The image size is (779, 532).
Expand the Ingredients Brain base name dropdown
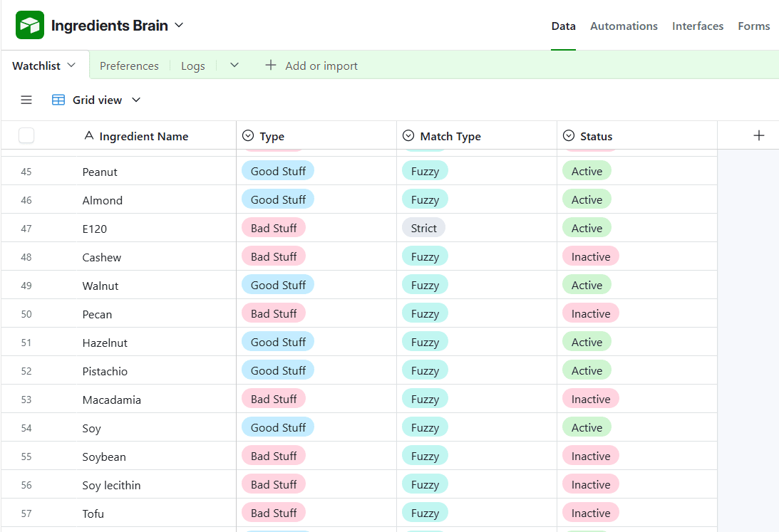[x=179, y=26]
